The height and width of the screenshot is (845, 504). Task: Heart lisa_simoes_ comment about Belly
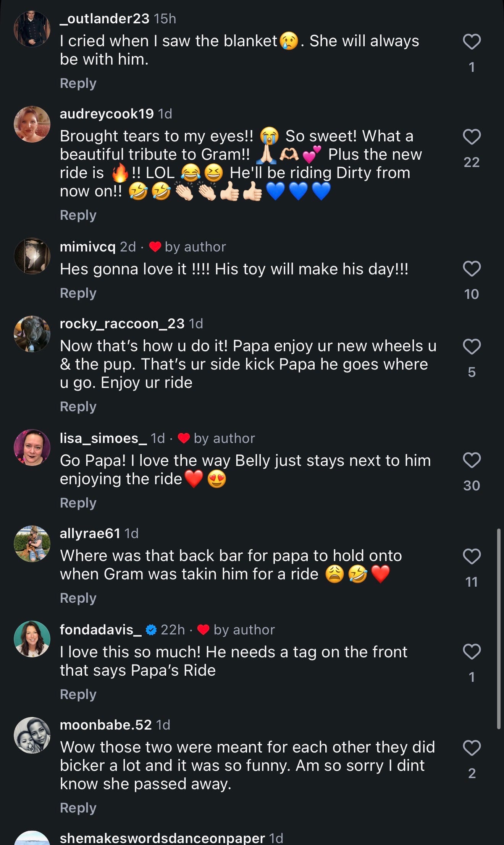tap(472, 460)
